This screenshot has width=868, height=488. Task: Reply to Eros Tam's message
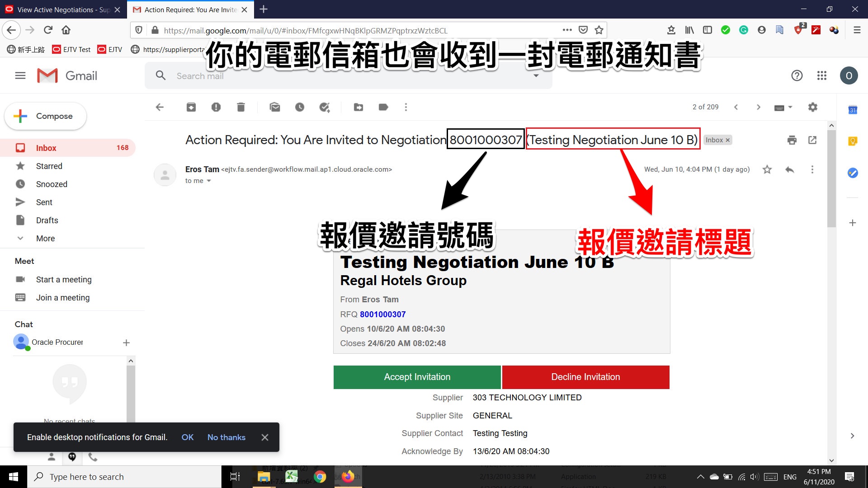pyautogui.click(x=790, y=169)
